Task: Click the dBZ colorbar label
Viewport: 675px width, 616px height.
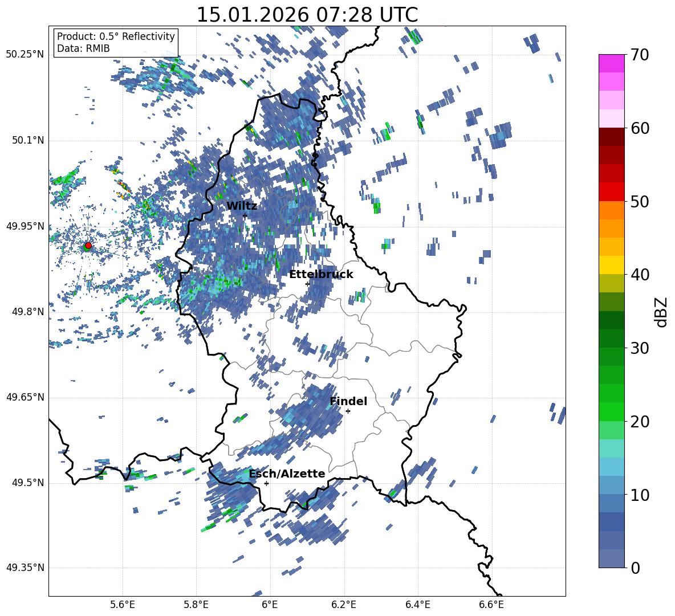Action: 661,312
